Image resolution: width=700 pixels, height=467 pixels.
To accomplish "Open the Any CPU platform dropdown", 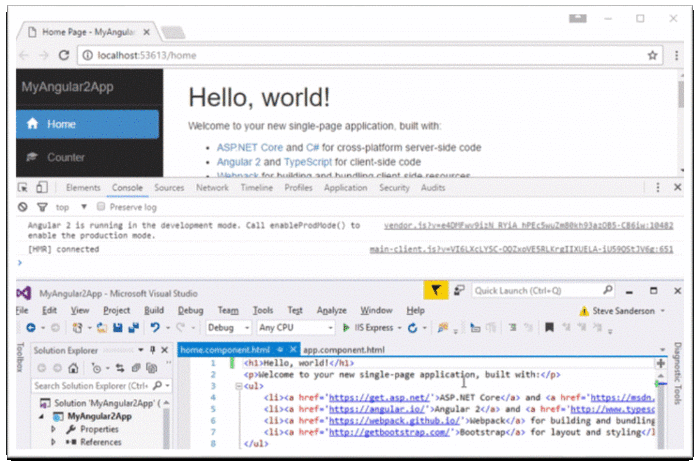I will 296,328.
